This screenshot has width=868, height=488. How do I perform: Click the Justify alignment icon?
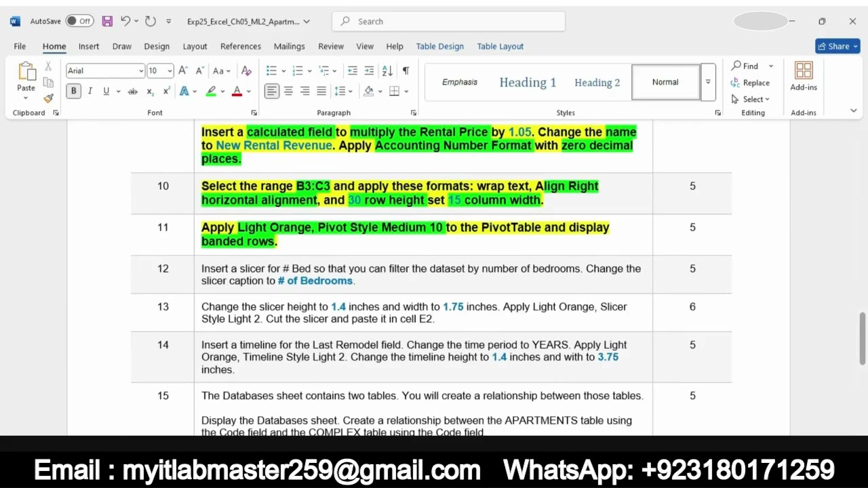(x=321, y=91)
